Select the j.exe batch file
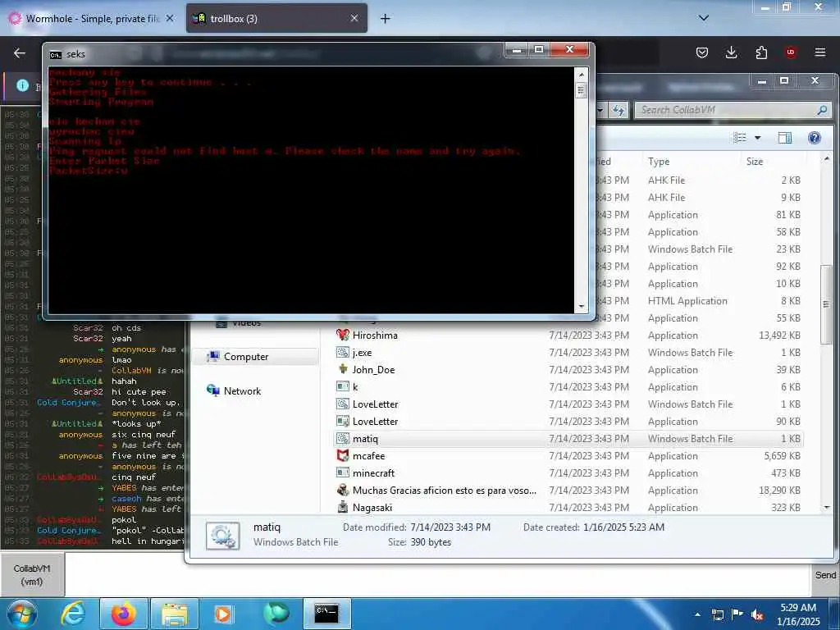The image size is (840, 630). tap(362, 353)
